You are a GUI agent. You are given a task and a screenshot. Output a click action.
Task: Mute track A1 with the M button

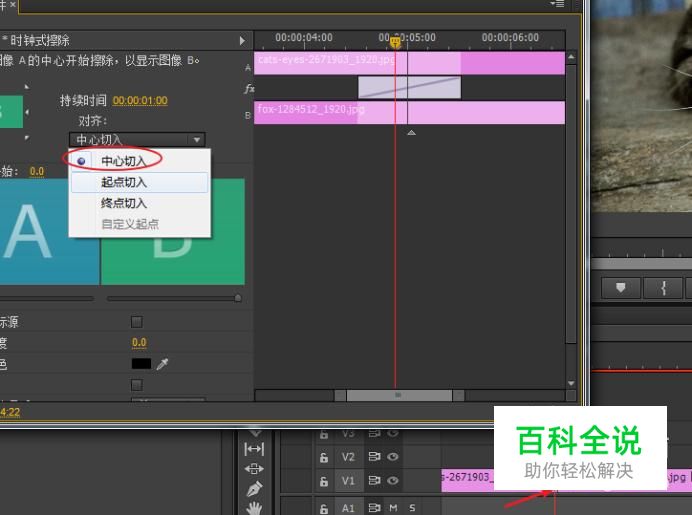(x=393, y=508)
